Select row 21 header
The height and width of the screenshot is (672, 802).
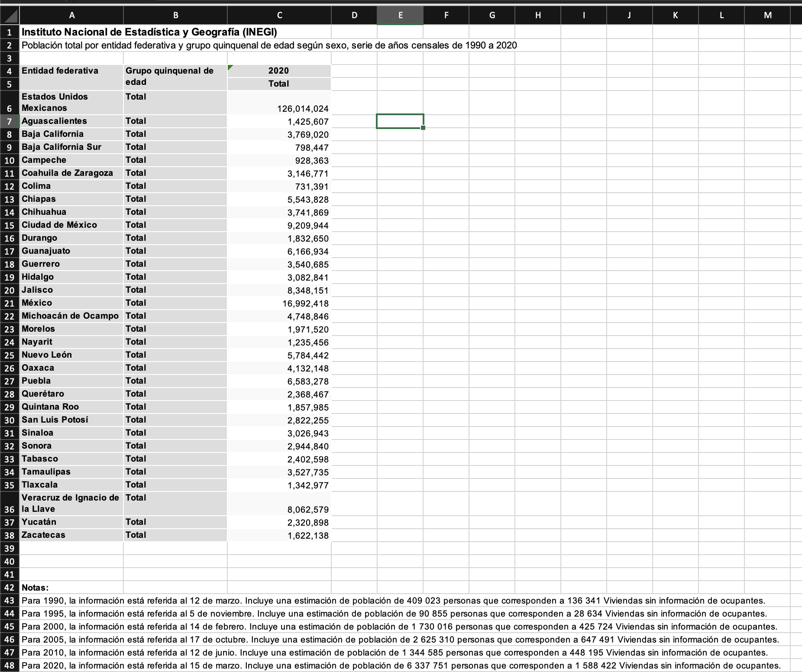pyautogui.click(x=10, y=303)
